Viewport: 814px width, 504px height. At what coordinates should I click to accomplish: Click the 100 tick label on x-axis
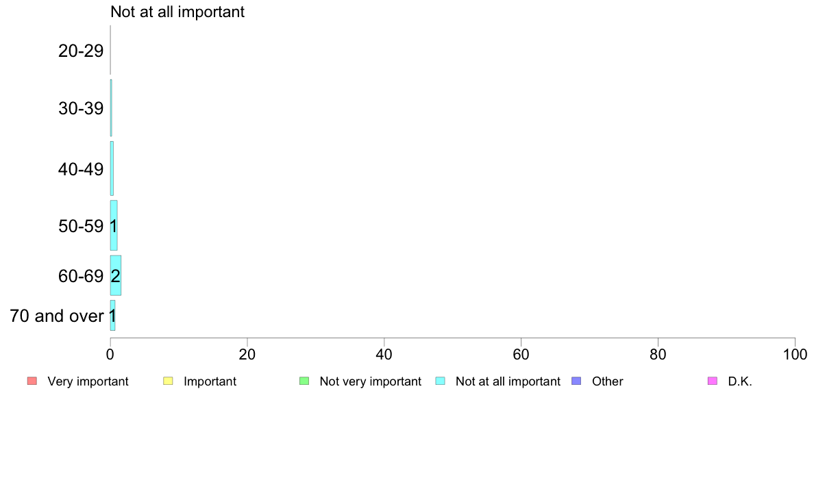click(795, 355)
